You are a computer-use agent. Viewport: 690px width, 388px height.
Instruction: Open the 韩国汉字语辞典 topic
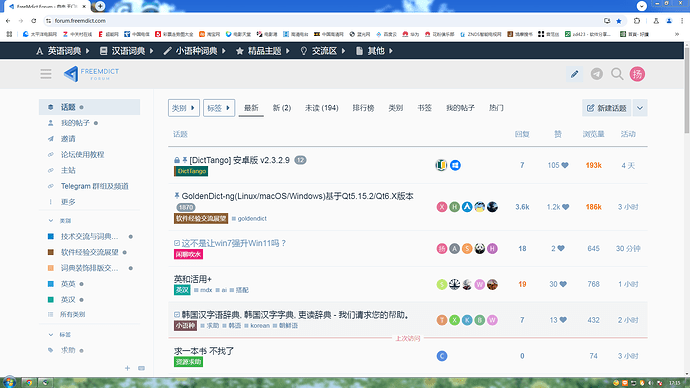296,315
